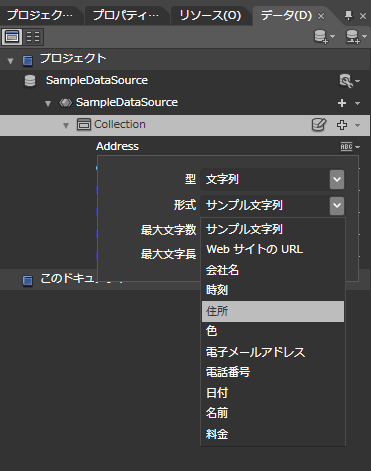Viewport: 371px width, 471px height.
Task: Choose 名前 format option
Action: 273,413
